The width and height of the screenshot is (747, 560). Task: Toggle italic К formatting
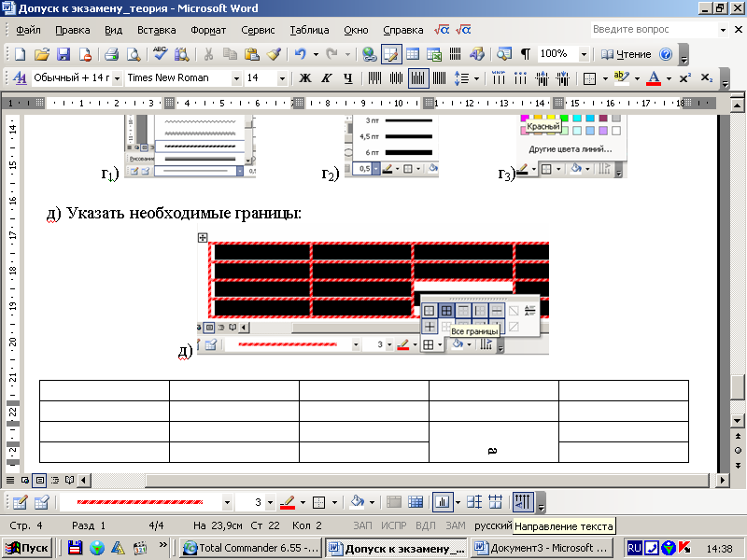326,78
